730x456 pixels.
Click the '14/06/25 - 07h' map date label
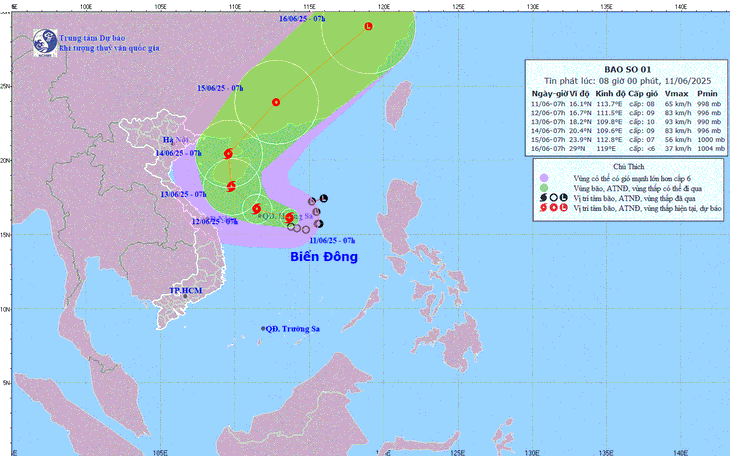click(x=178, y=153)
